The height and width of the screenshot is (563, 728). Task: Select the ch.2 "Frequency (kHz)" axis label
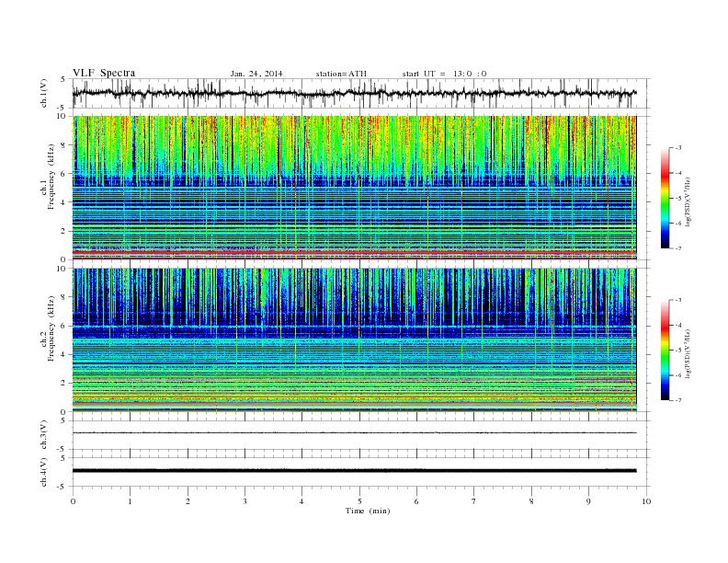[51, 328]
